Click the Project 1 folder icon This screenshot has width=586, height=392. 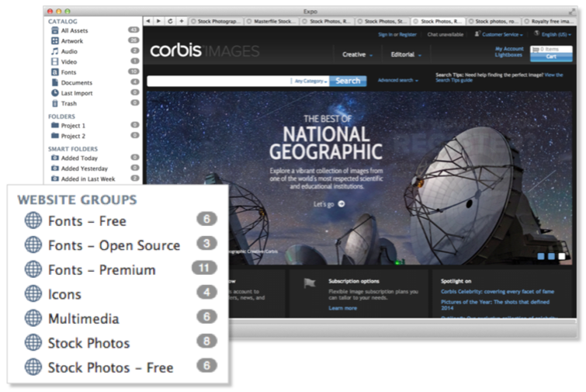(55, 125)
